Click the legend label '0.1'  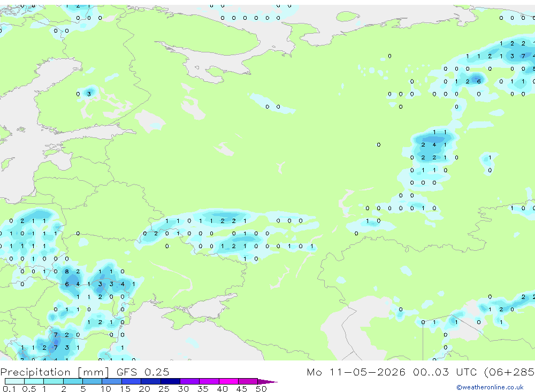[x=9, y=389]
